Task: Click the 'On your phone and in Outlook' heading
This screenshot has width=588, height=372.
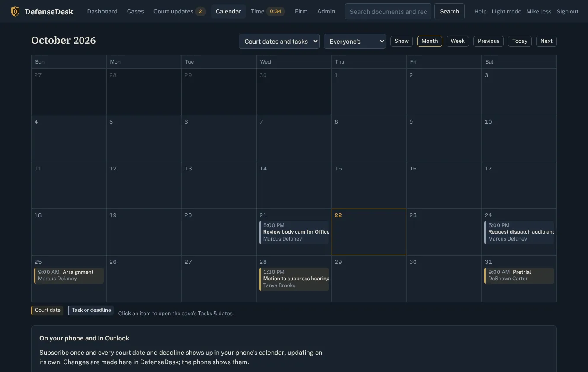Action: (x=84, y=338)
